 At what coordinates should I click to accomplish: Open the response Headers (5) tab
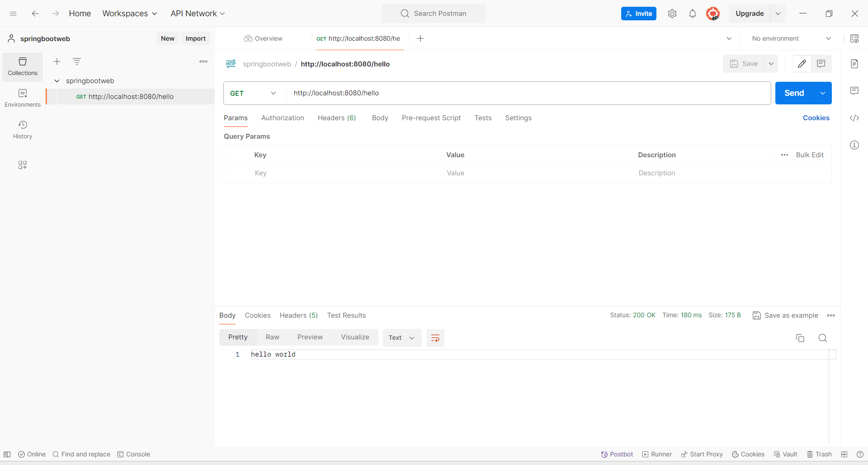click(x=299, y=315)
